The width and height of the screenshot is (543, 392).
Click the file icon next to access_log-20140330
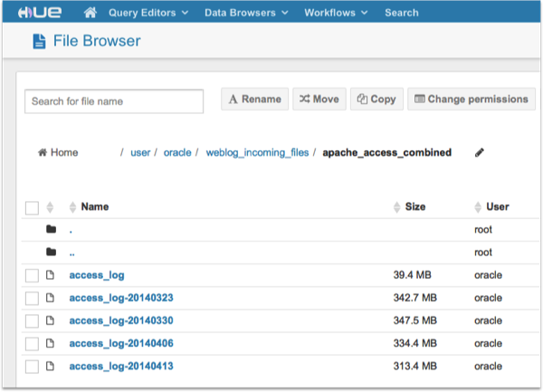(50, 320)
